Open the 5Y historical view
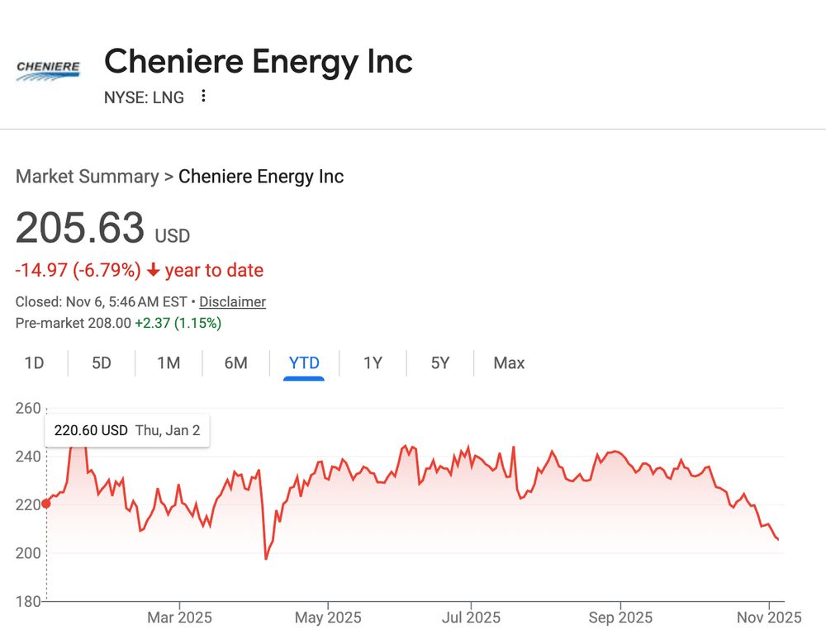 click(x=440, y=362)
